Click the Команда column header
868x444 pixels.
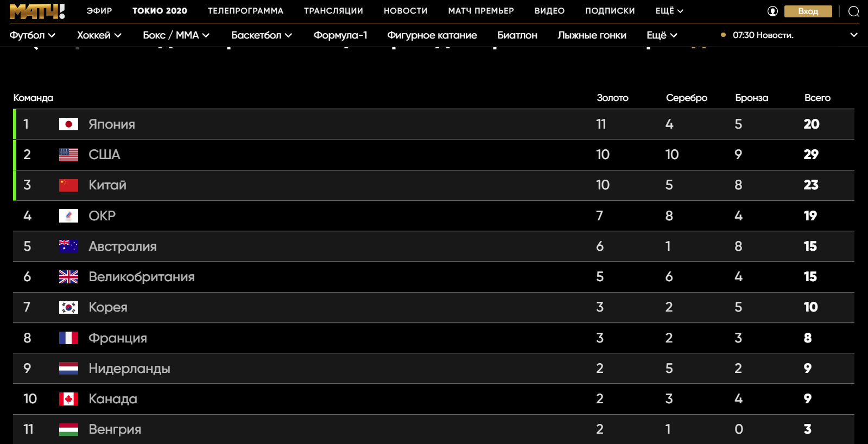[x=33, y=98]
